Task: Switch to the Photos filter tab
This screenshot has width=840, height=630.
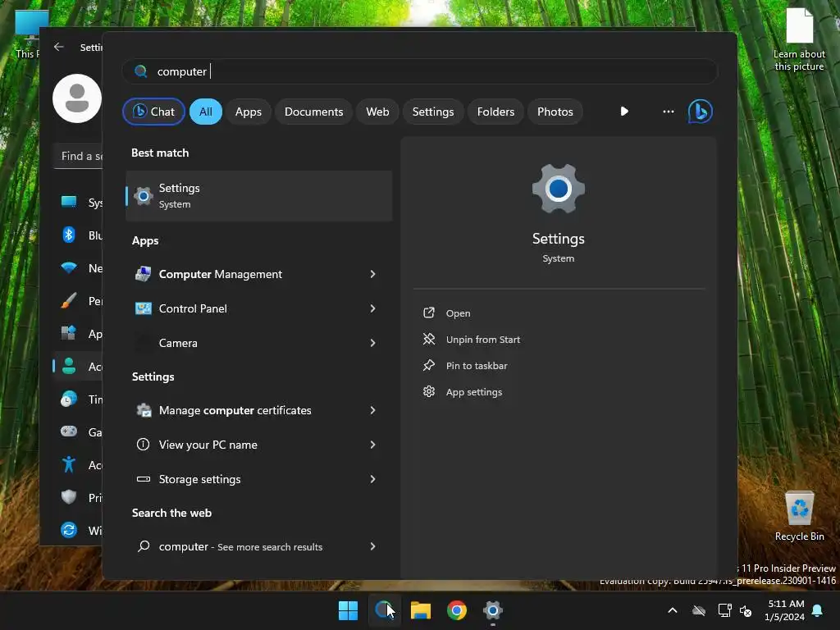Action: pos(555,112)
